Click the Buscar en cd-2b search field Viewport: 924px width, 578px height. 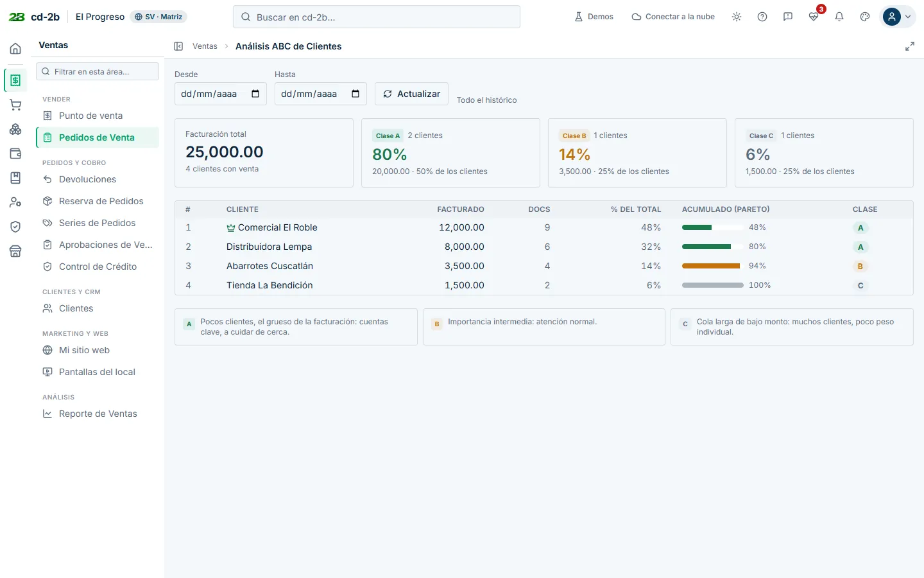point(377,17)
